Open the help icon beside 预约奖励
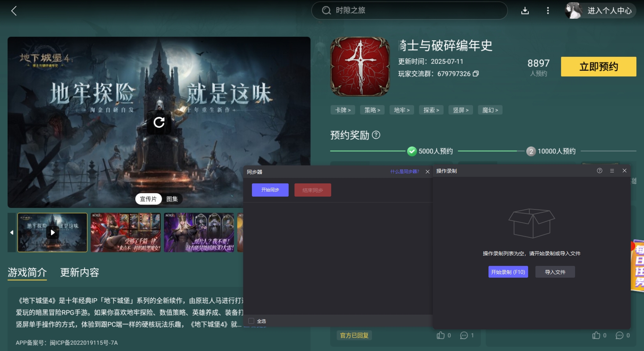This screenshot has height=351, width=644. coord(376,135)
